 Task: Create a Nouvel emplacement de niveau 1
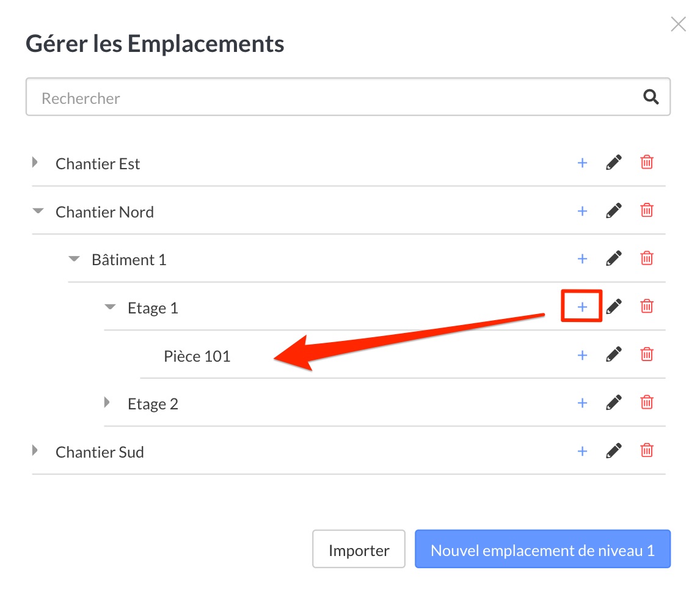(542, 549)
